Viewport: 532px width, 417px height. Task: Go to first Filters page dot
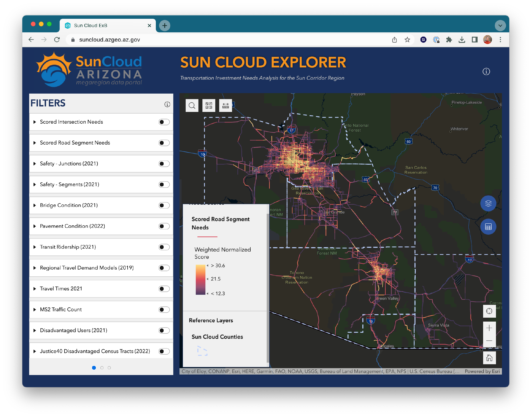point(94,368)
